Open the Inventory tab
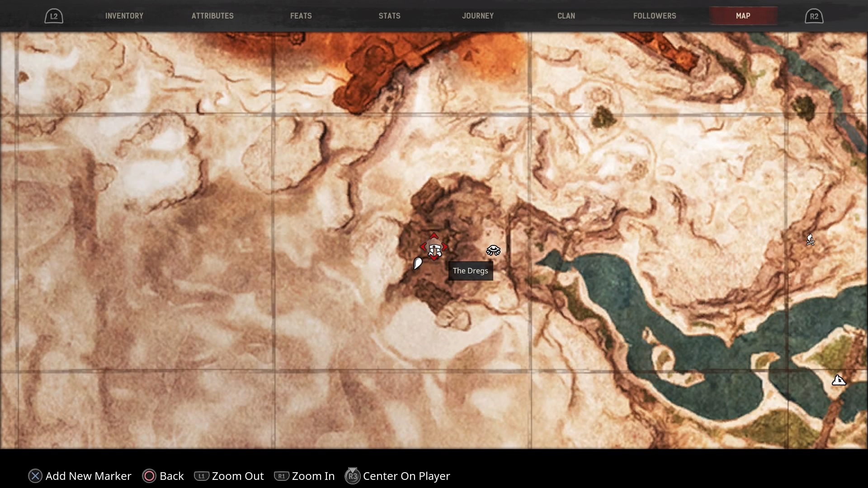Image resolution: width=868 pixels, height=488 pixels. coord(124,16)
